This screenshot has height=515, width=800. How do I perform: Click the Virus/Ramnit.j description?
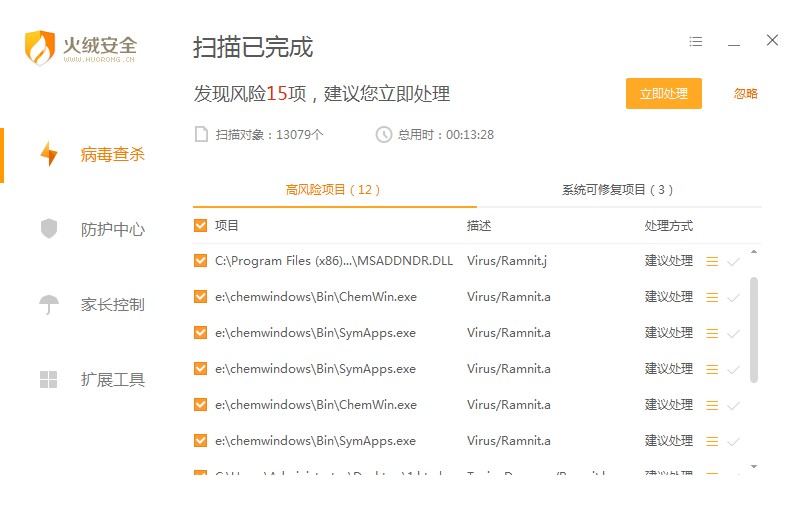pos(507,261)
